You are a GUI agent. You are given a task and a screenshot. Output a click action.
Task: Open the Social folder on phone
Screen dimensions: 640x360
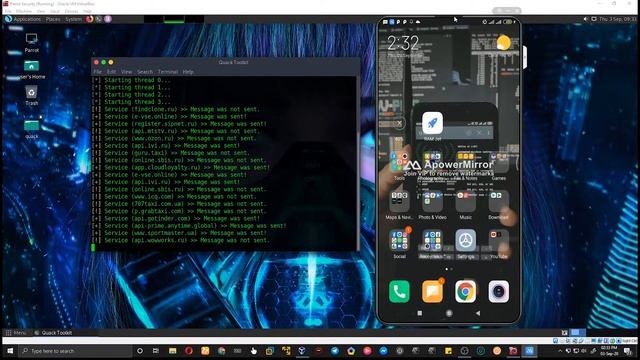(x=399, y=240)
